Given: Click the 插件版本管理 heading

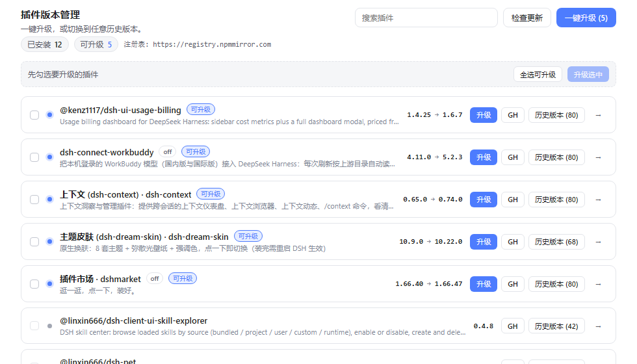Looking at the screenshot, I should (51, 15).
